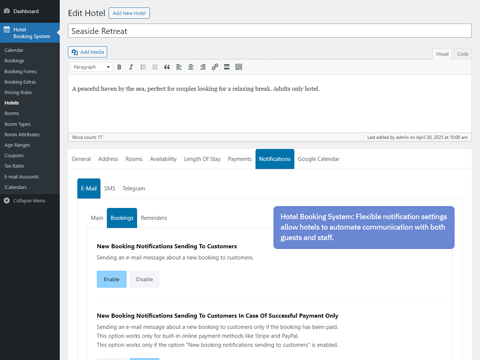Open the Reminders e-mail settings tab

[x=154, y=218]
